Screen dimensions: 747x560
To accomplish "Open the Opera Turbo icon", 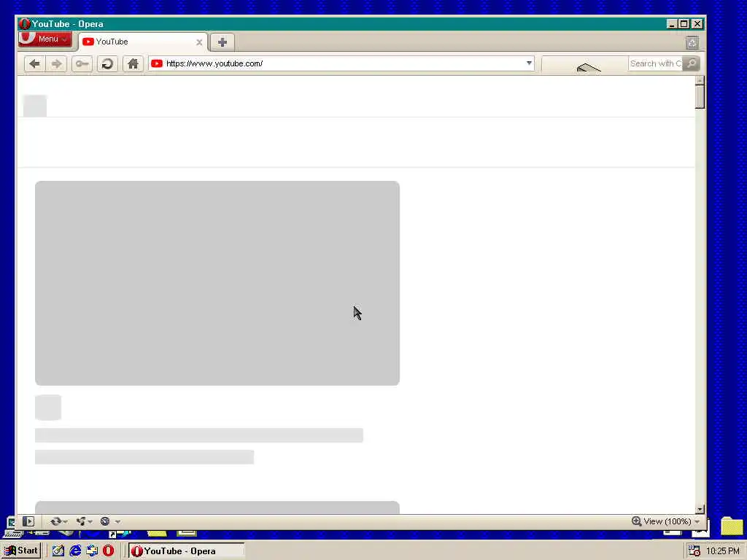I will 105,521.
